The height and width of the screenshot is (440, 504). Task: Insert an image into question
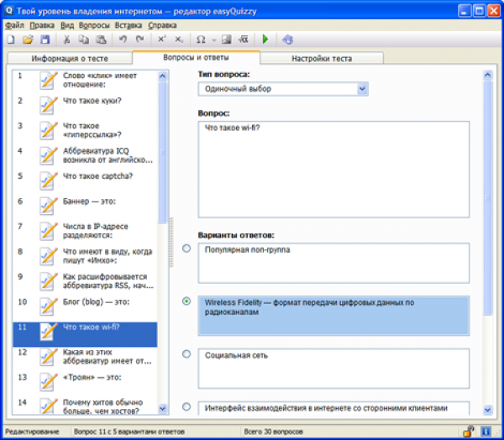[227, 39]
